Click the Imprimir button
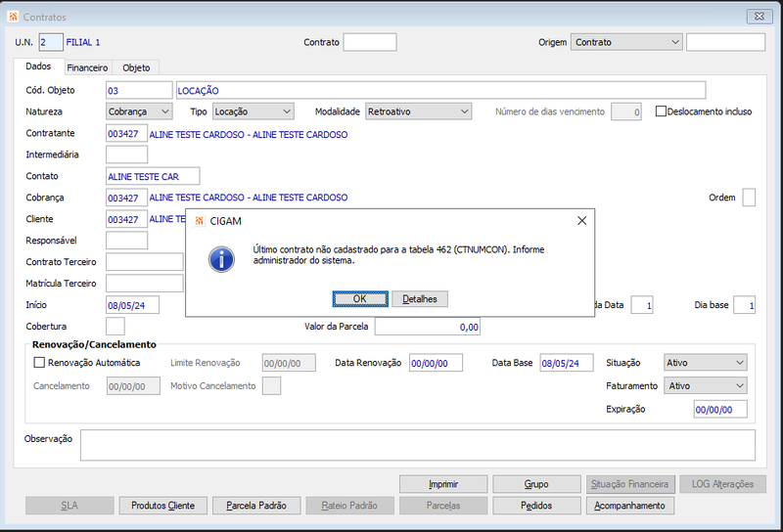This screenshot has width=783, height=532. [443, 484]
